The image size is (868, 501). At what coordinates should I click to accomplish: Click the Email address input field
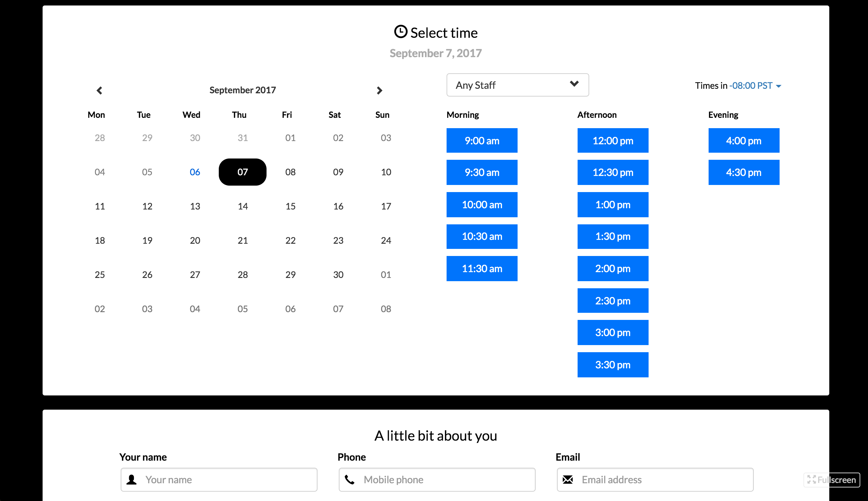point(654,479)
